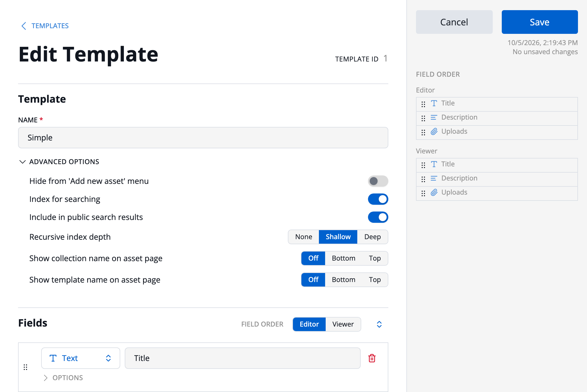Screen dimensions: 587x392
Task: Set collection name display to Off
Action: [x=313, y=258]
